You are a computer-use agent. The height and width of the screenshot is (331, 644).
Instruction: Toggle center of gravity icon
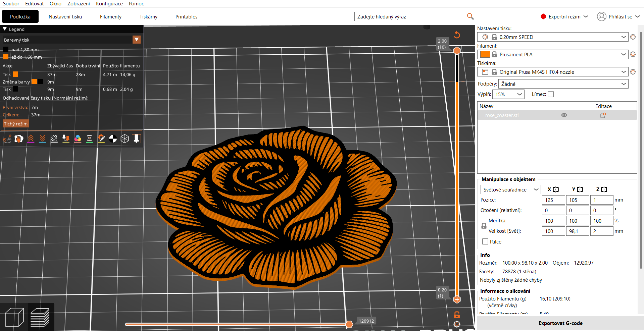[113, 139]
